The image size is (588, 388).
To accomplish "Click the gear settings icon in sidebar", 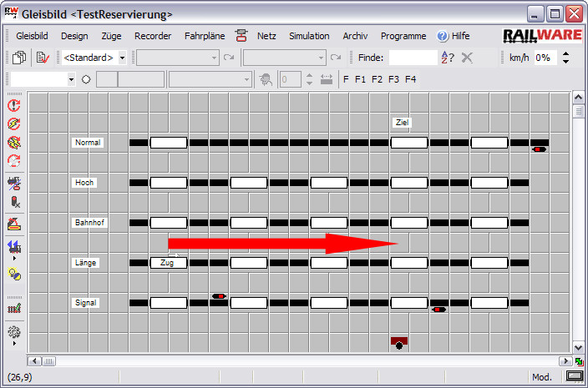I will (14, 332).
